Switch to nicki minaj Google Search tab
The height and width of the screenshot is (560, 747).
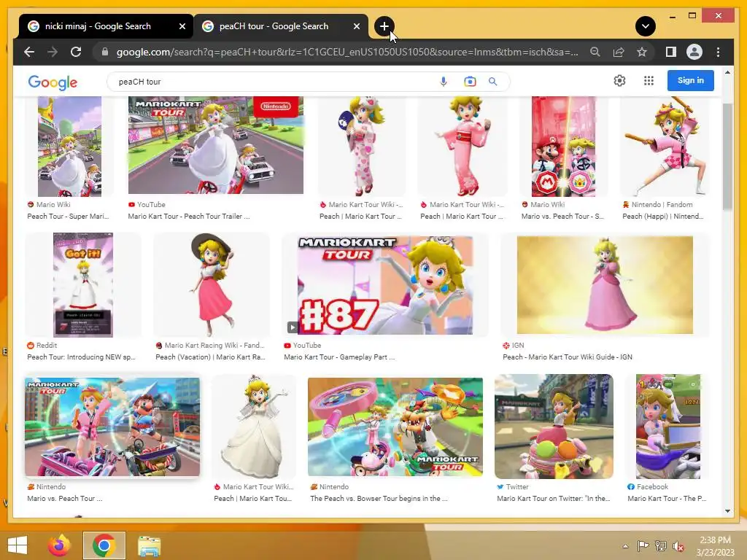click(98, 26)
